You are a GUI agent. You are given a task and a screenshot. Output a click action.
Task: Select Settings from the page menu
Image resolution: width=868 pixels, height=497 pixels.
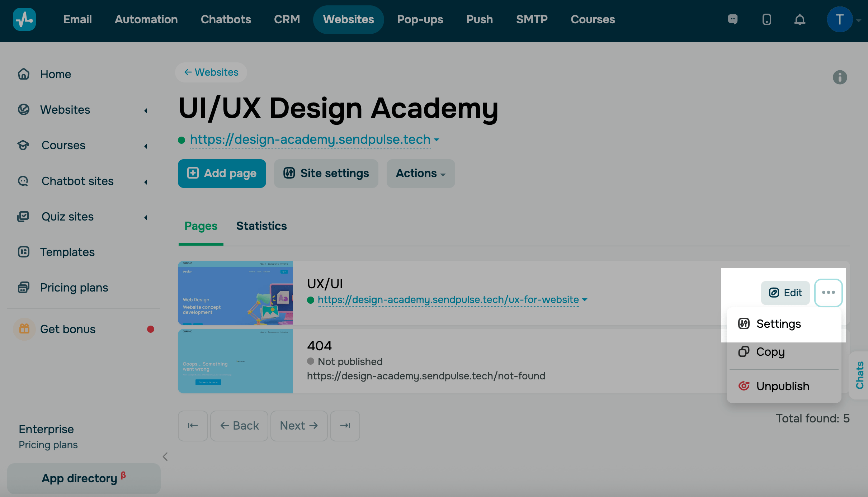[x=778, y=324]
